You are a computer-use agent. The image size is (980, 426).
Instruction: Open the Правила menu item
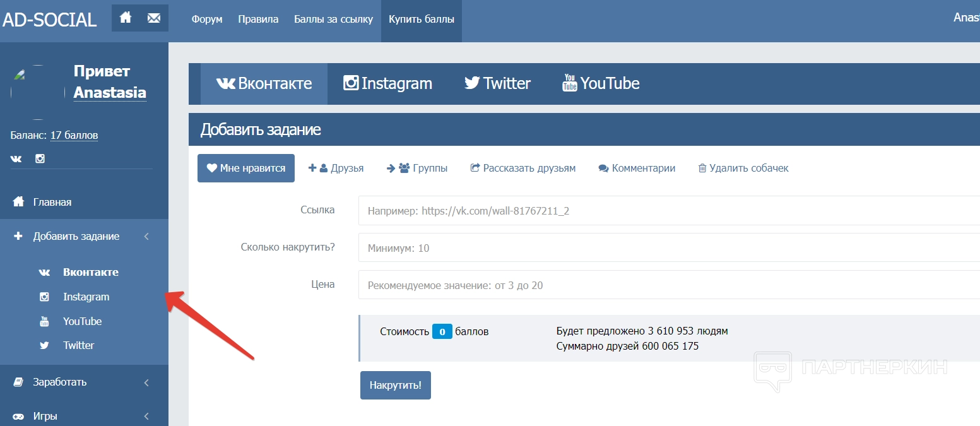click(258, 19)
